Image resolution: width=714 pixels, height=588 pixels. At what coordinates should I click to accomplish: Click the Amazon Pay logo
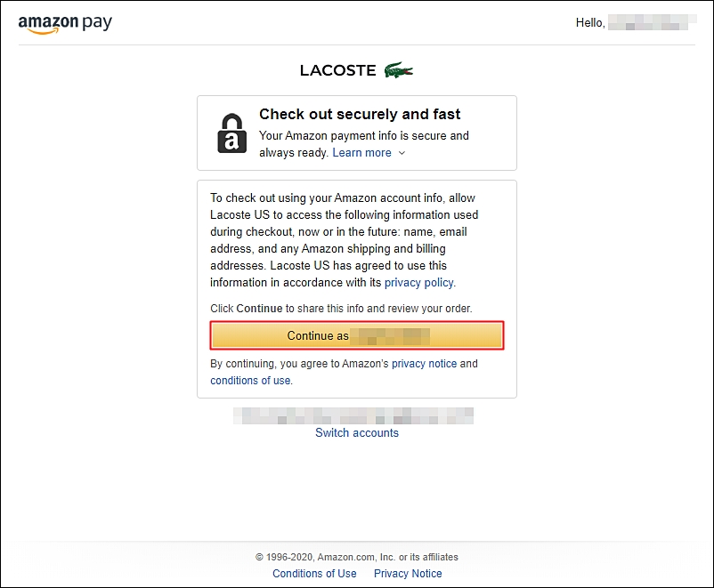[65, 24]
